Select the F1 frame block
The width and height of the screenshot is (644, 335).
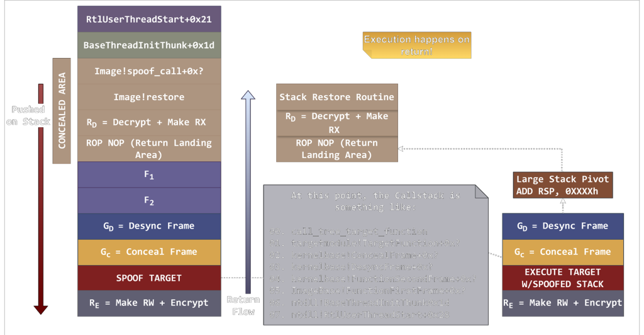pyautogui.click(x=149, y=176)
